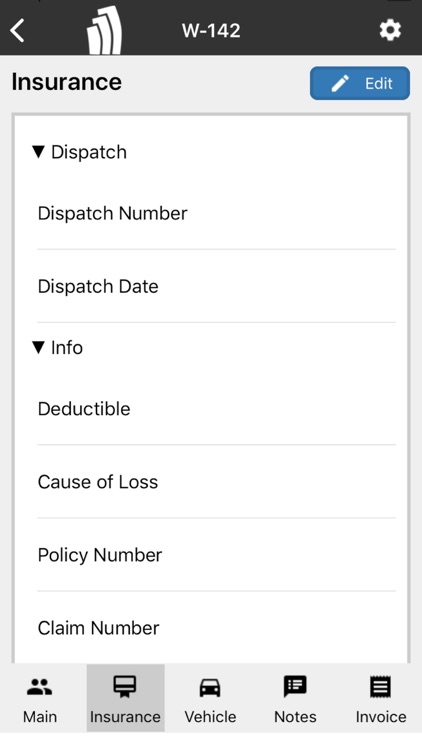
Task: Collapse the Dispatch section triangle
Action: click(38, 152)
